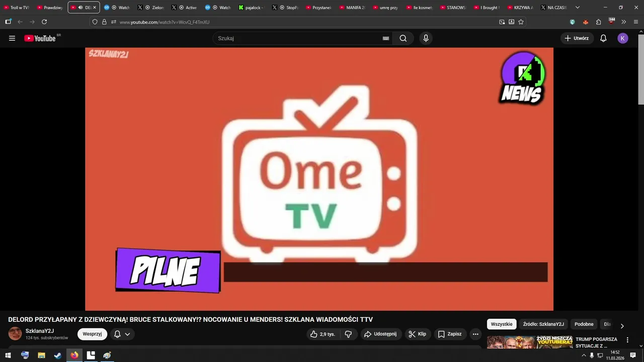The image size is (644, 362).
Task: Switch to the 'Zielon' X tab
Action: 151,8
